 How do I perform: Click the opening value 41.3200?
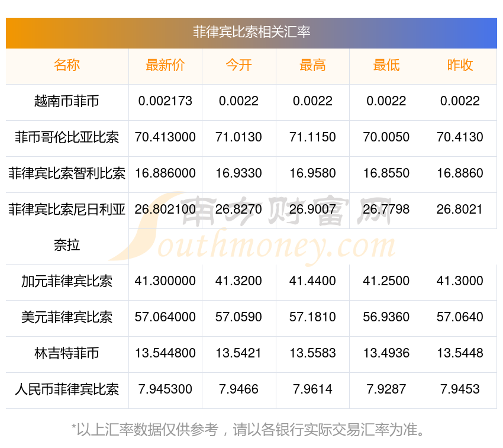point(238,281)
